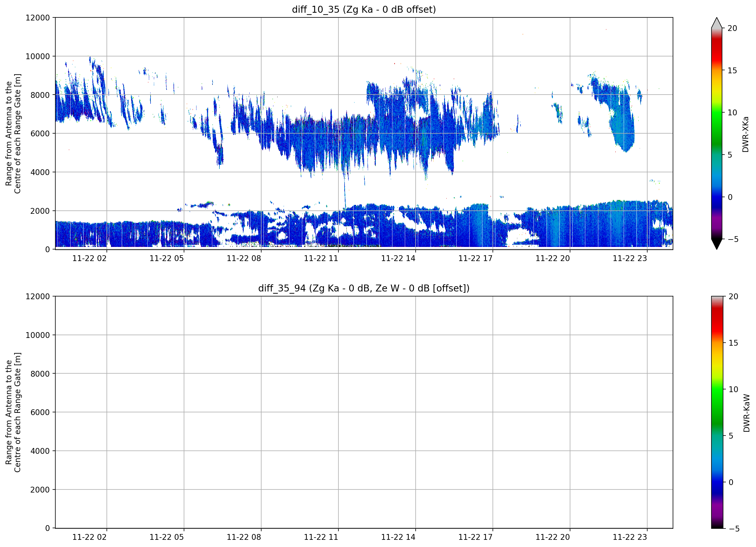The image size is (756, 547).
Task: Click the '11-22 23' x-tick under the top plot
Action: pyautogui.click(x=630, y=259)
